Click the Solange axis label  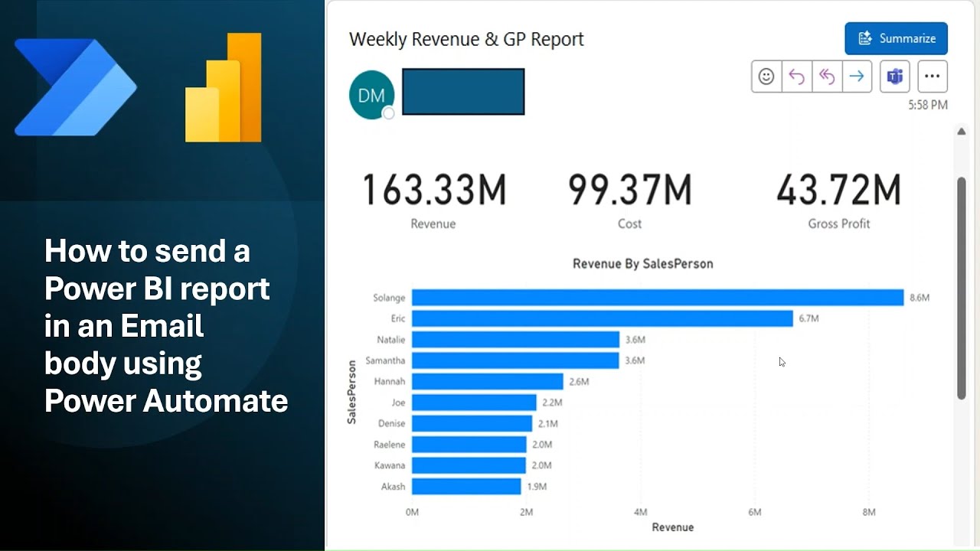389,298
